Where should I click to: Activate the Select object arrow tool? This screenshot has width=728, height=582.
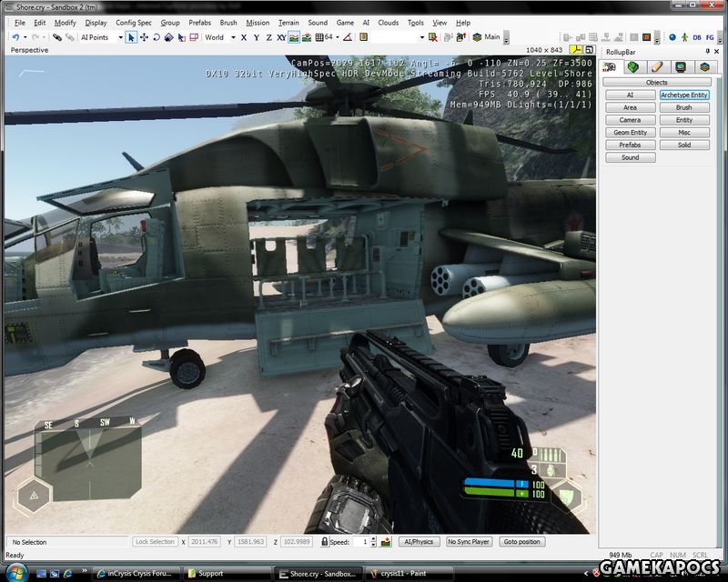(131, 37)
